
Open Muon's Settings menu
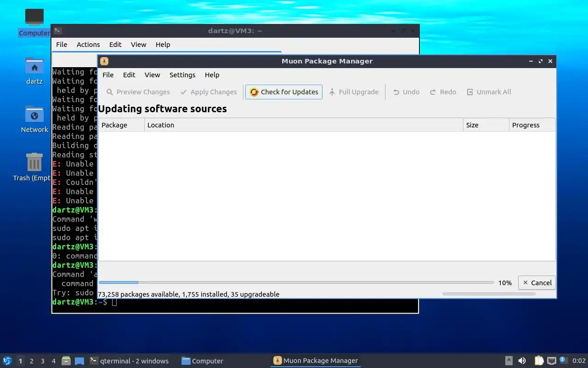[182, 75]
